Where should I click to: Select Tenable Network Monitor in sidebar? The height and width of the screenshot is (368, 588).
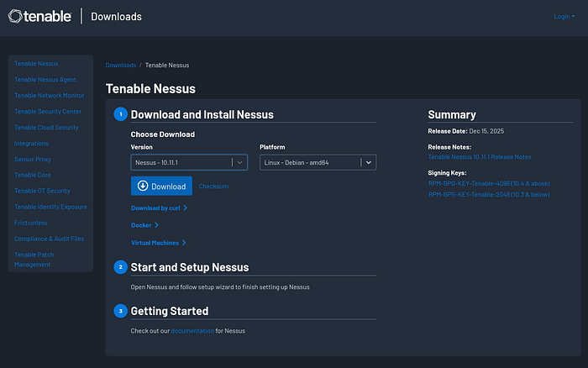coord(49,96)
